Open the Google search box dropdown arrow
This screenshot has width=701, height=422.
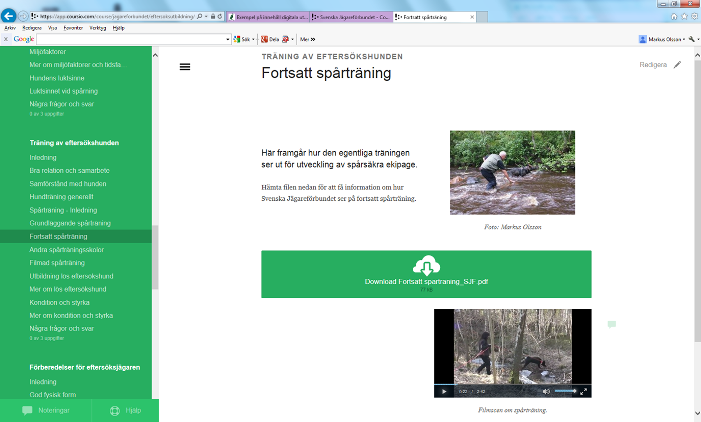[x=228, y=39]
